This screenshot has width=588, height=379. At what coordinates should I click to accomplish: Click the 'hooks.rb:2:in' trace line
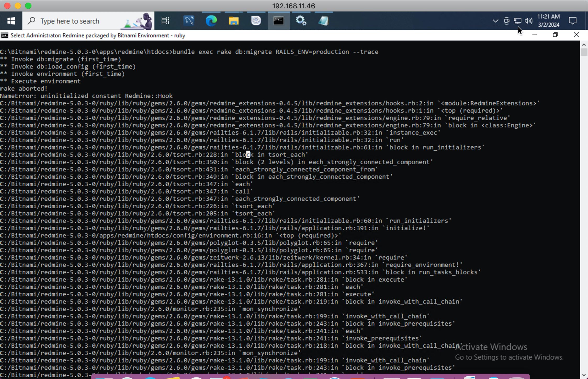pyautogui.click(x=270, y=103)
